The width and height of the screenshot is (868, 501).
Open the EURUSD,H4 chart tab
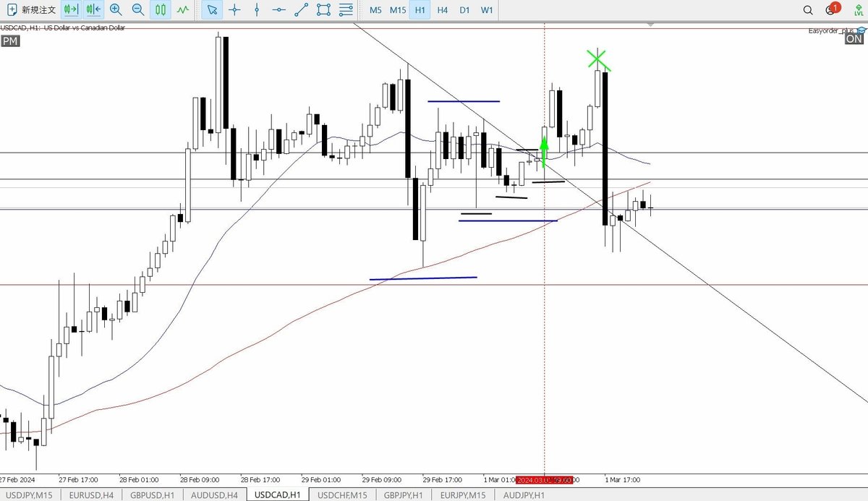click(91, 495)
